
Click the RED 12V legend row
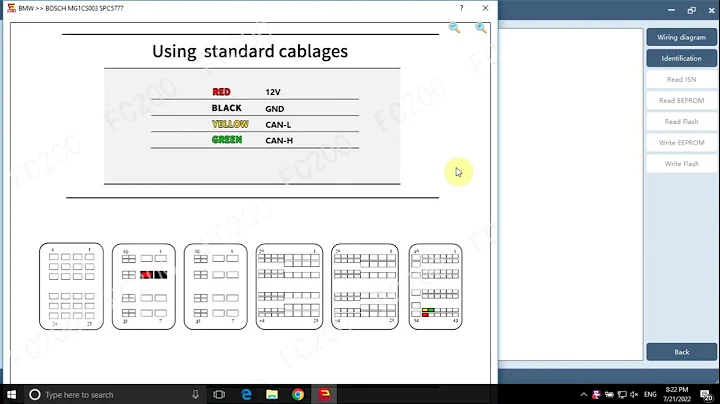click(255, 92)
